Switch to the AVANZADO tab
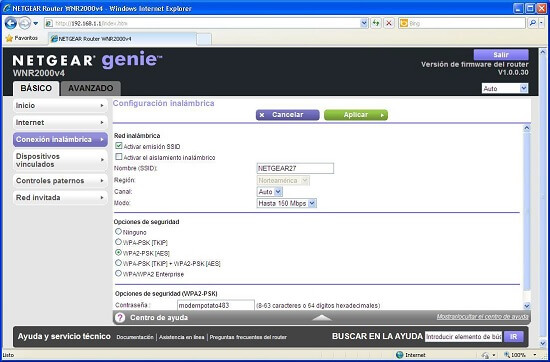Viewport: 550px width, 362px height. click(x=90, y=88)
